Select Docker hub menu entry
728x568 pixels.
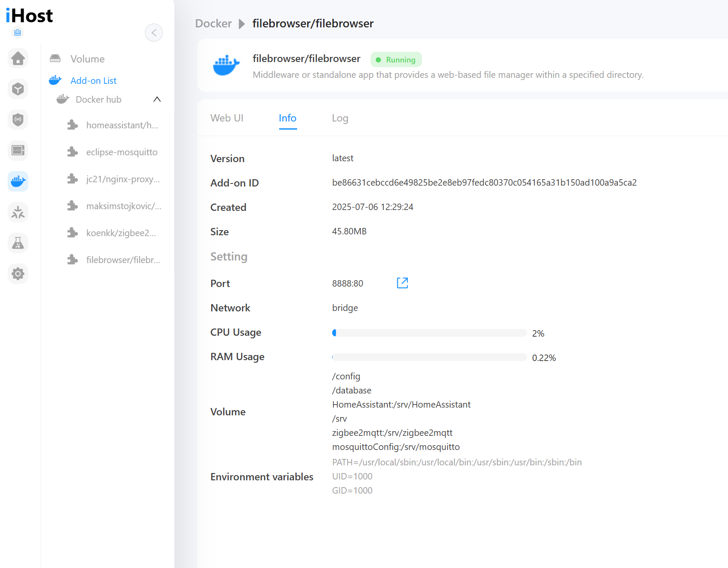(x=98, y=100)
